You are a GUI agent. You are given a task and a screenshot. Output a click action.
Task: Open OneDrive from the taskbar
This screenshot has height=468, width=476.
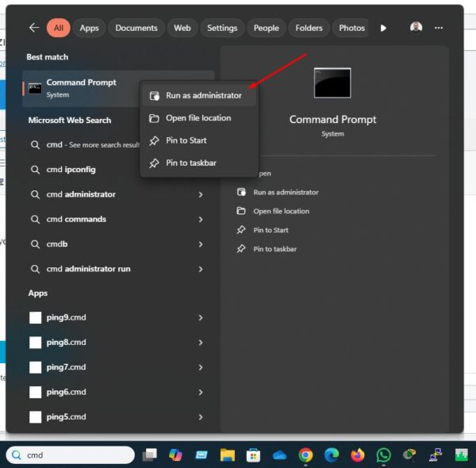coord(279,455)
